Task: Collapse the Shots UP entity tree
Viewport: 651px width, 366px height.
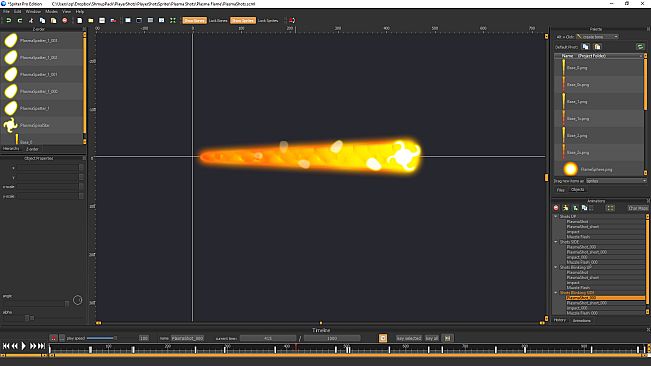Action: coord(556,216)
